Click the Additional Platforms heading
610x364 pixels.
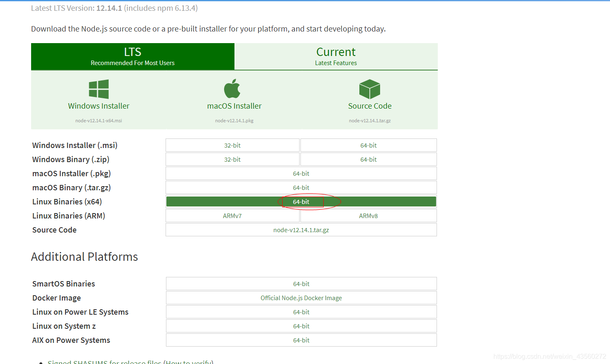[85, 257]
